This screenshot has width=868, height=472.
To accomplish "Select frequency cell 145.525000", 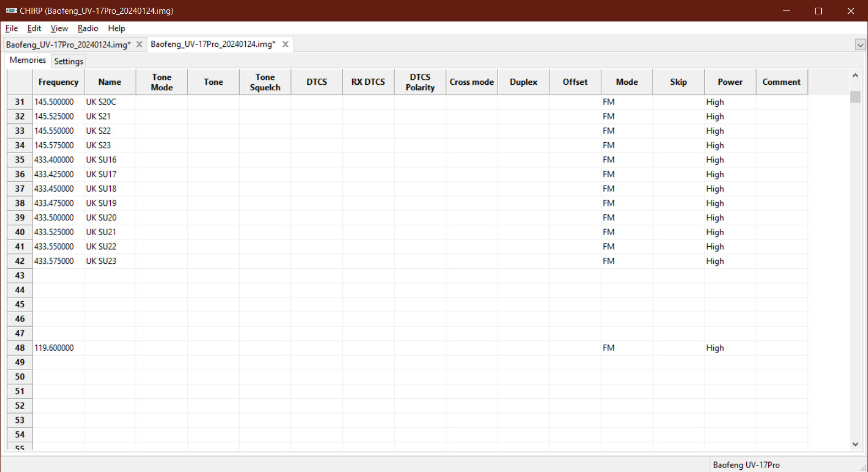I will tap(58, 116).
